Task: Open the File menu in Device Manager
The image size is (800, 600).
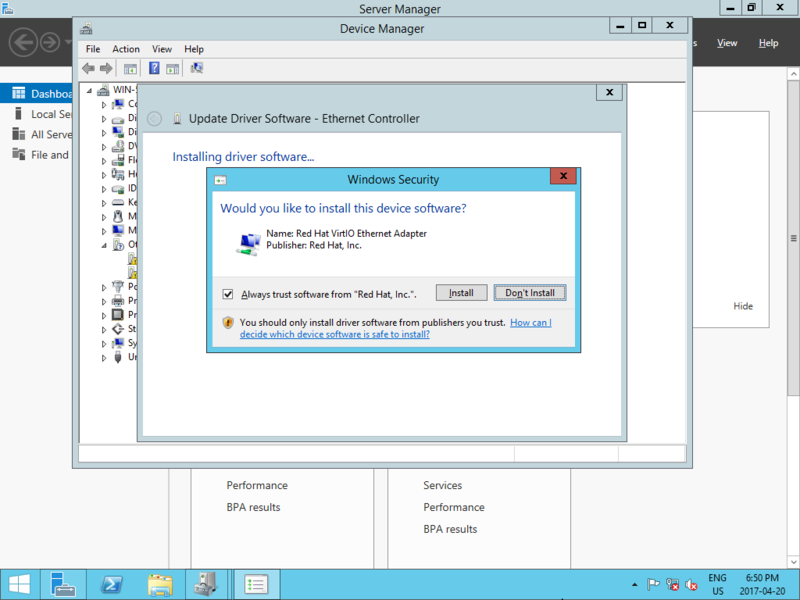Action: (93, 49)
